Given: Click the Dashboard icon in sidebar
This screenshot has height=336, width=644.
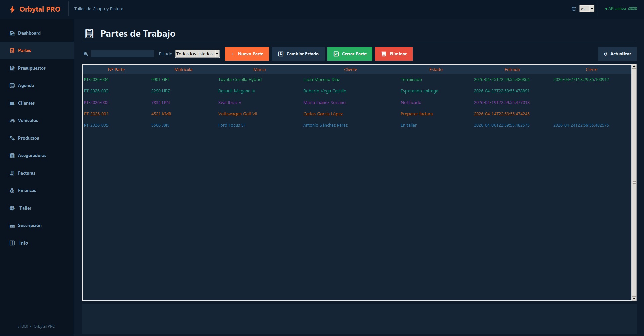Looking at the screenshot, I should click(x=12, y=33).
